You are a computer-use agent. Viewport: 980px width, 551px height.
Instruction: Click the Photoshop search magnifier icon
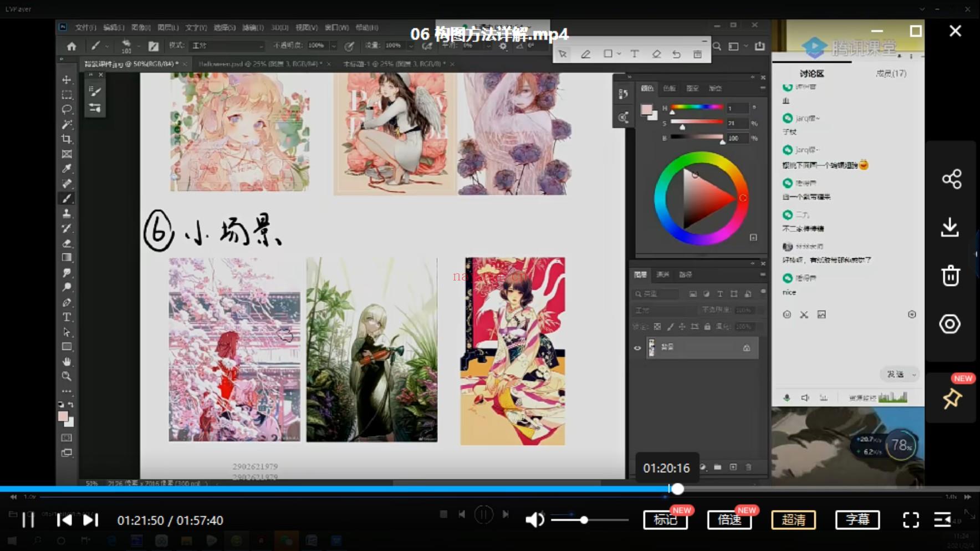(x=717, y=46)
